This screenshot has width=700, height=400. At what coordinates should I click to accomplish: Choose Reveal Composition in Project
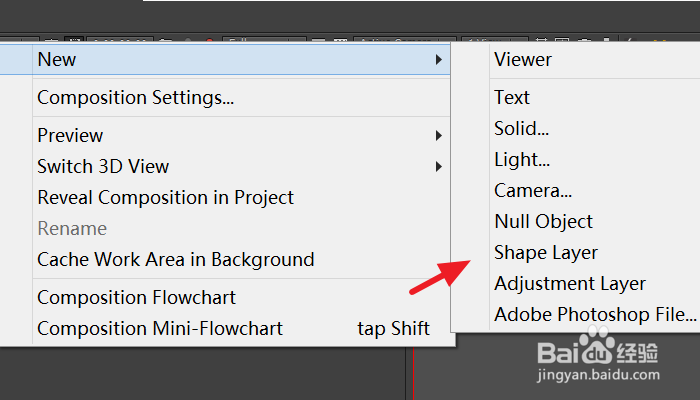[165, 197]
